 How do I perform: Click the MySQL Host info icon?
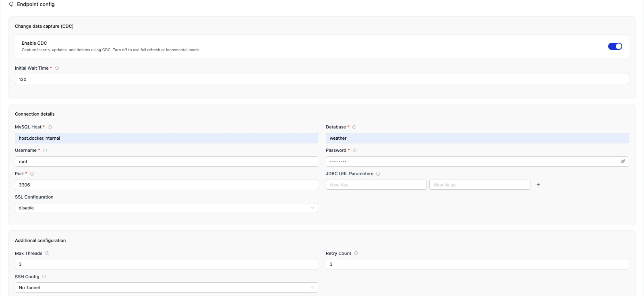(x=50, y=127)
